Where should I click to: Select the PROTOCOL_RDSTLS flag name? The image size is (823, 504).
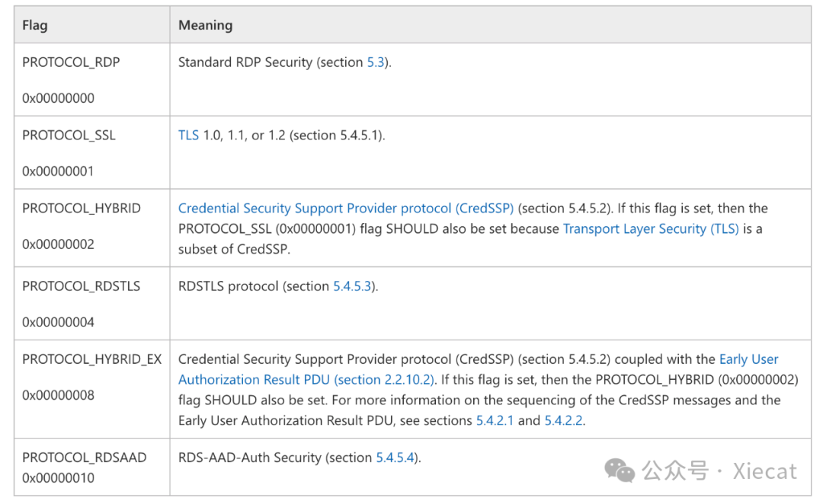[81, 286]
